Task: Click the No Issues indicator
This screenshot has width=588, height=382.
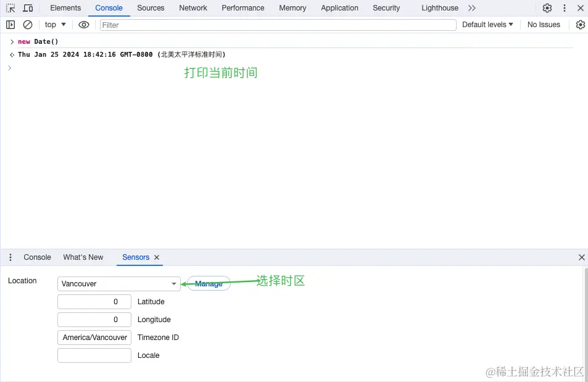Action: coord(544,25)
